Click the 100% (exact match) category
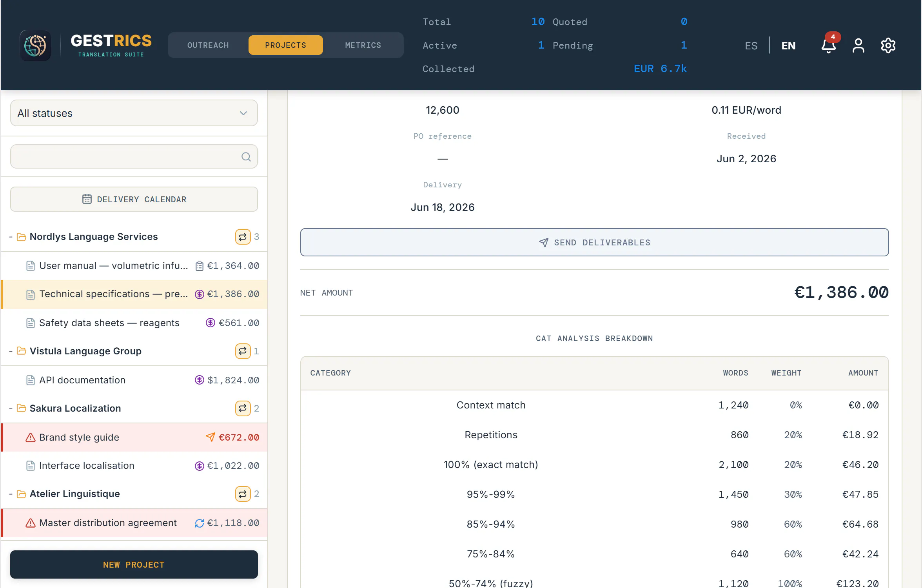The height and width of the screenshot is (588, 922). click(x=594, y=465)
